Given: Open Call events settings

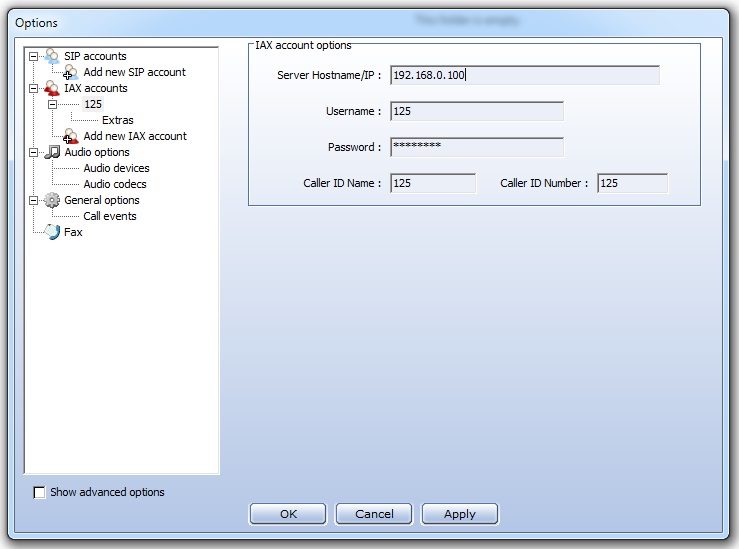Looking at the screenshot, I should tap(110, 216).
